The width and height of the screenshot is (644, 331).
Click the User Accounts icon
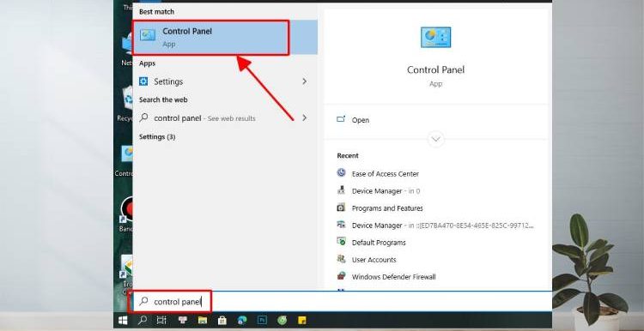(341, 259)
